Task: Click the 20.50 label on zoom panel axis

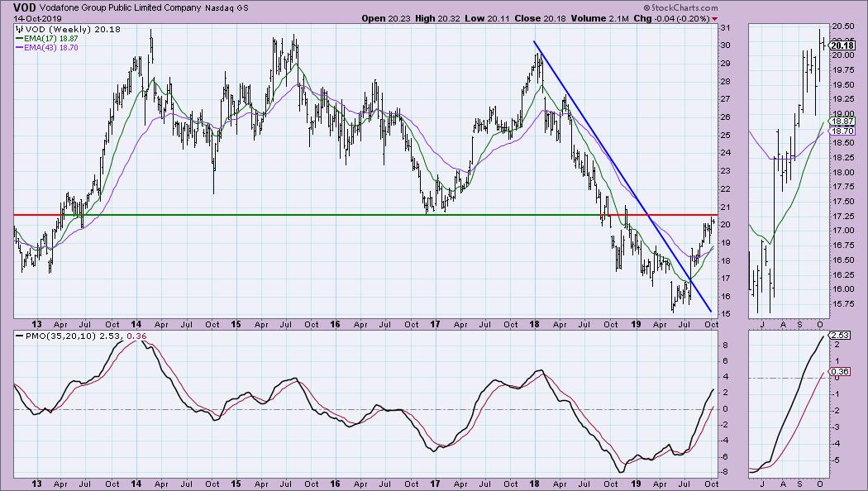Action: coord(844,26)
